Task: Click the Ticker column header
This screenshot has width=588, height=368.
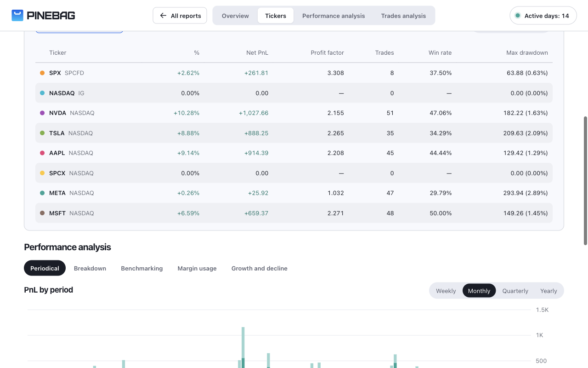Action: coord(58,52)
